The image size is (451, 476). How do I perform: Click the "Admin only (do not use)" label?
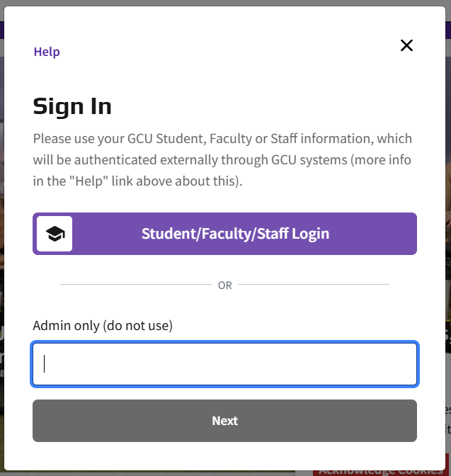[x=103, y=325]
